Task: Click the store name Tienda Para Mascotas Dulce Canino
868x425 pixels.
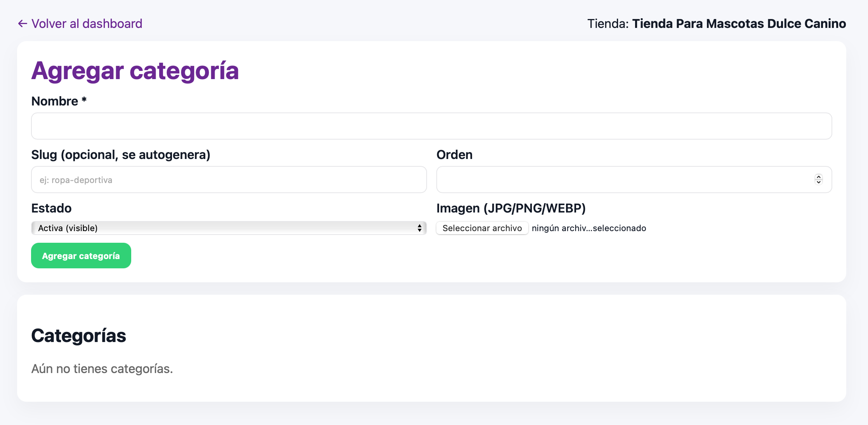Action: 739,24
